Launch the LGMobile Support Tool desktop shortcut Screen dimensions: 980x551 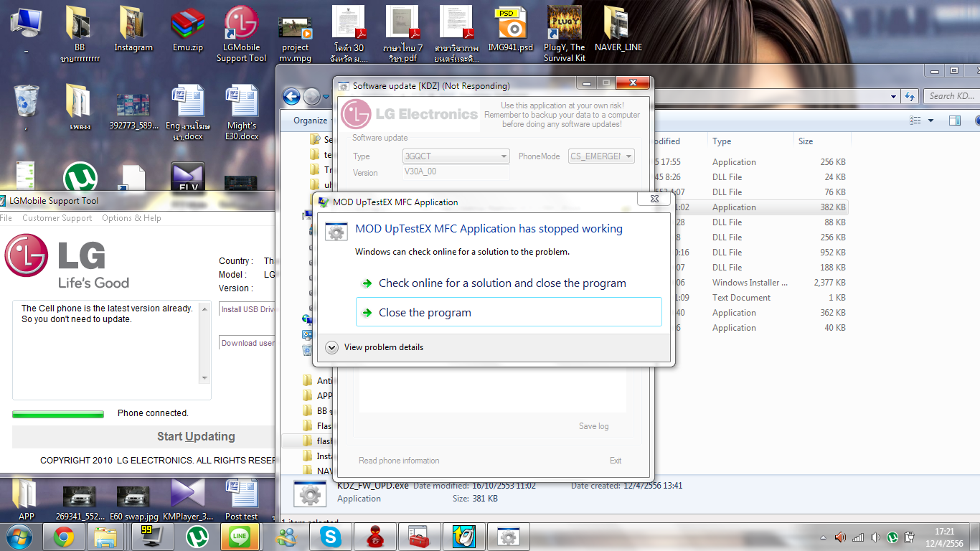pyautogui.click(x=241, y=34)
